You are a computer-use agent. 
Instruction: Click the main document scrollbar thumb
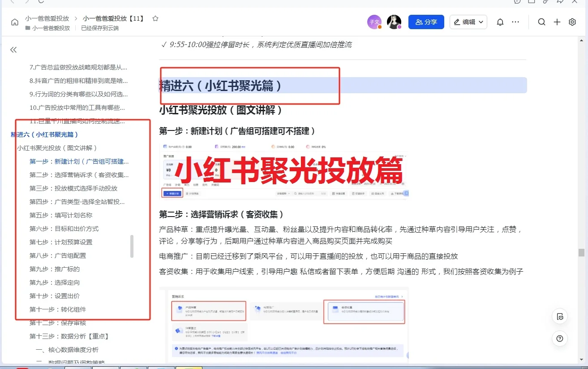pyautogui.click(x=581, y=252)
